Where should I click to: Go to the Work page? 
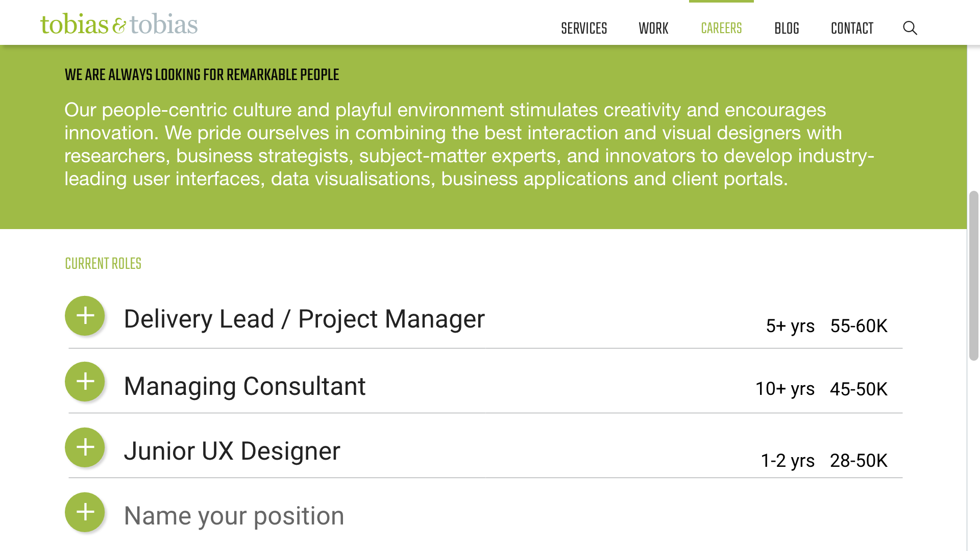coord(653,29)
